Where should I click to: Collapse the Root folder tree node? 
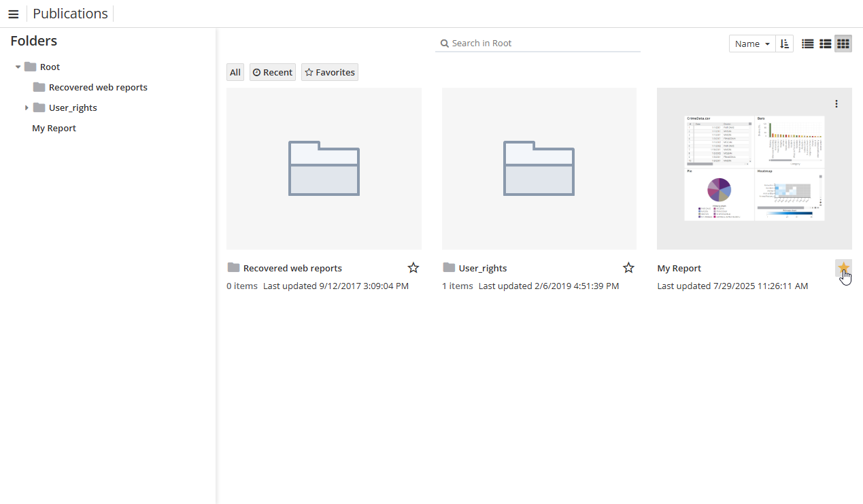point(18,67)
